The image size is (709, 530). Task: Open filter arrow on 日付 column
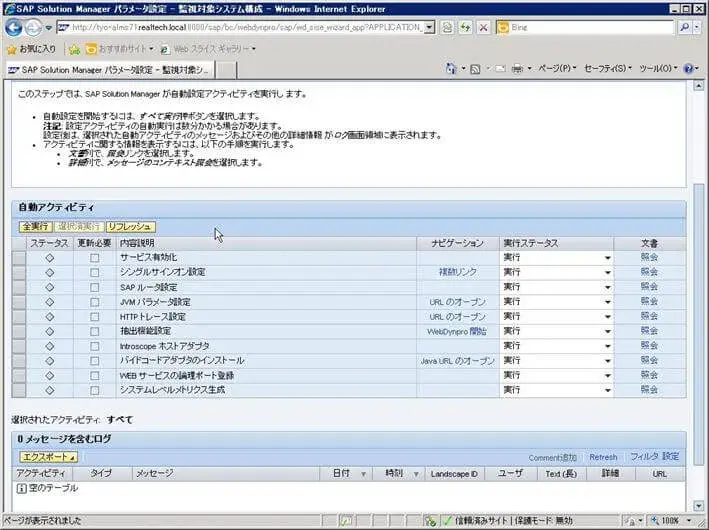tap(363, 474)
